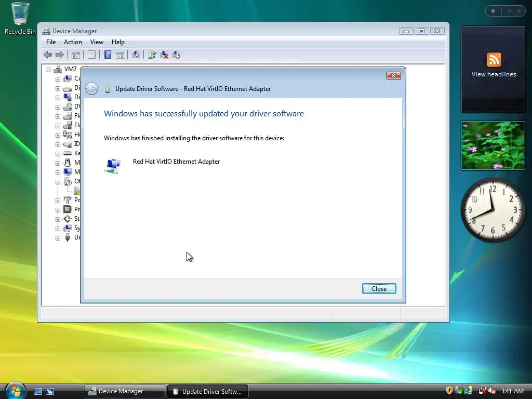Click Switch between windows quick launch icon
The width and height of the screenshot is (532, 399).
click(x=50, y=392)
